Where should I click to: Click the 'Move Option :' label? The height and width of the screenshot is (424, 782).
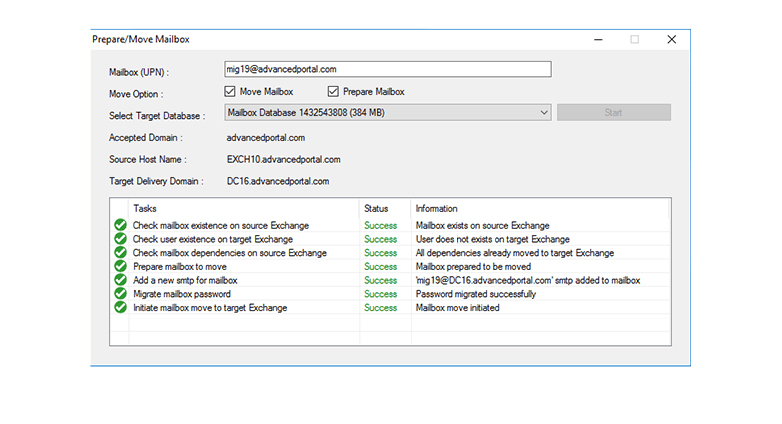(136, 94)
